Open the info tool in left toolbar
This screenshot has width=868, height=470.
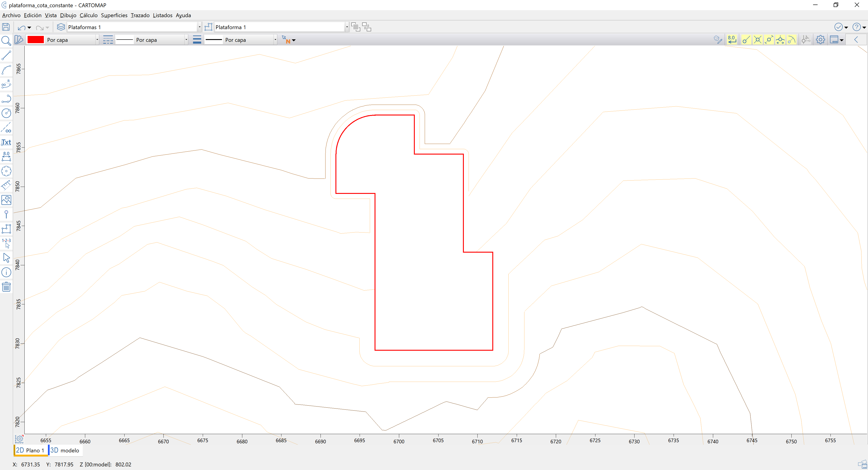pyautogui.click(x=6, y=272)
